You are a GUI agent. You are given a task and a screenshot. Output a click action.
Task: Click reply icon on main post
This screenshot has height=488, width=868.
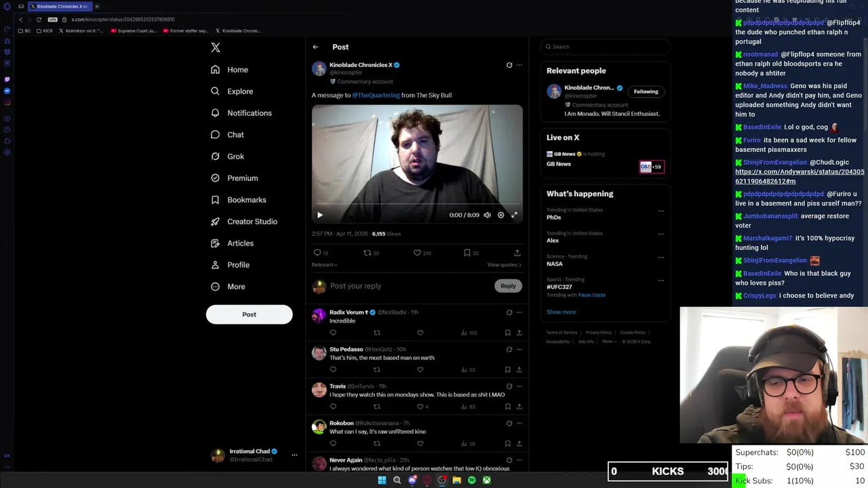[x=317, y=253]
